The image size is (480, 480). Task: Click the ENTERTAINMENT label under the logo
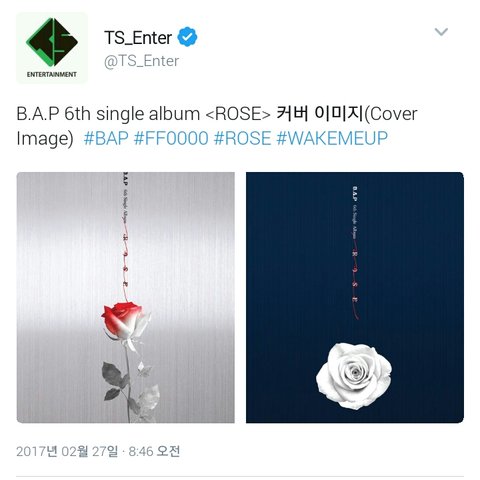click(52, 74)
